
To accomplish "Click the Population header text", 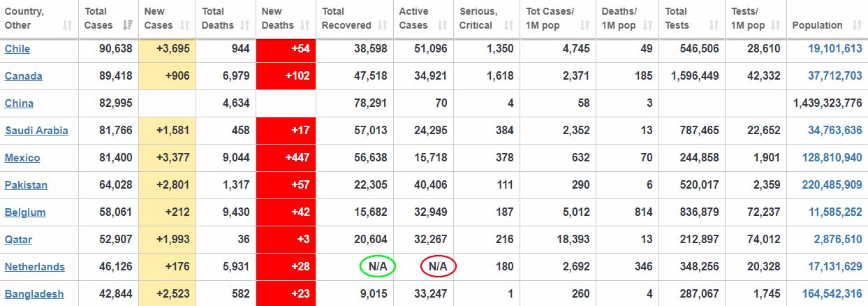I will pos(817,25).
